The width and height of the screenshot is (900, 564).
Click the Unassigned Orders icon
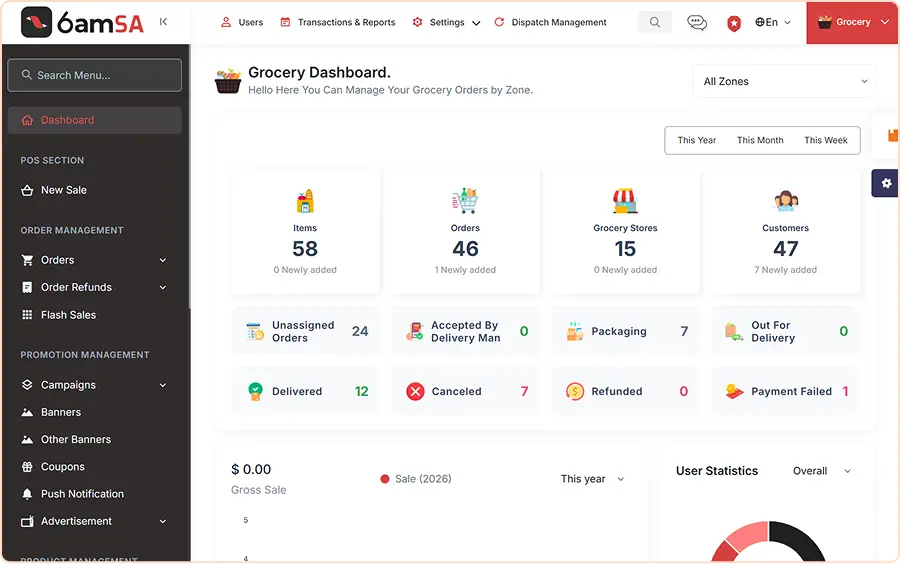tap(255, 332)
